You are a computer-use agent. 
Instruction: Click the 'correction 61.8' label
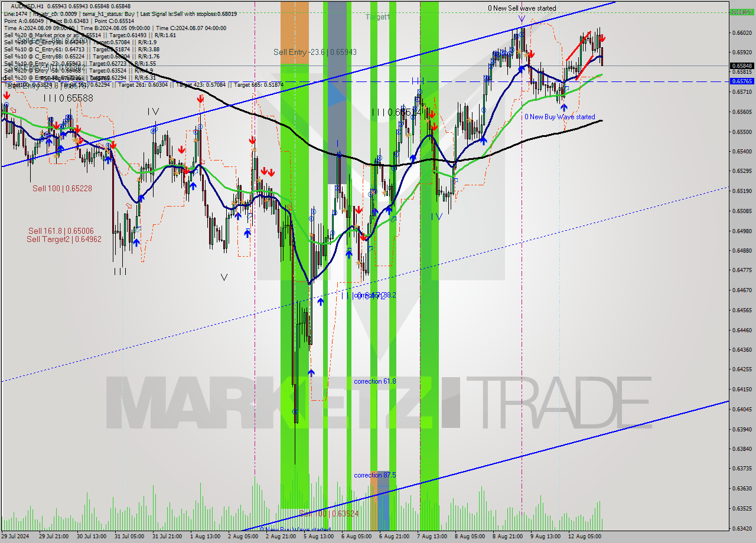(375, 381)
